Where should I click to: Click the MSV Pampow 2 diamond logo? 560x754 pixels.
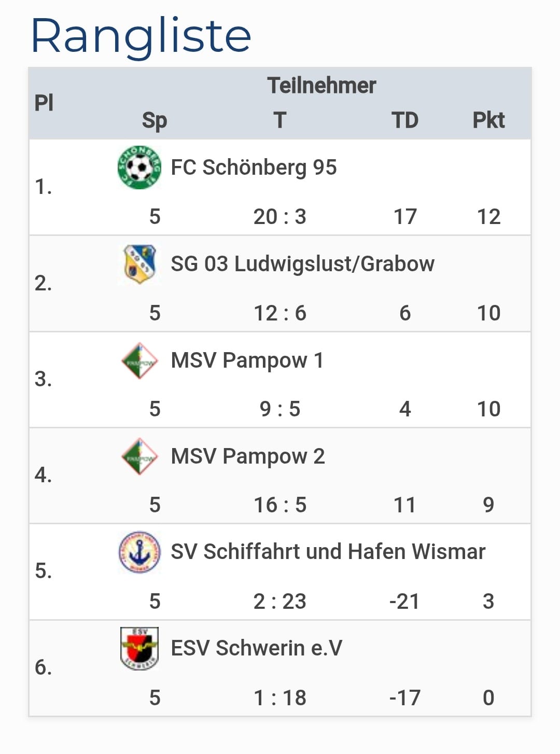[139, 456]
